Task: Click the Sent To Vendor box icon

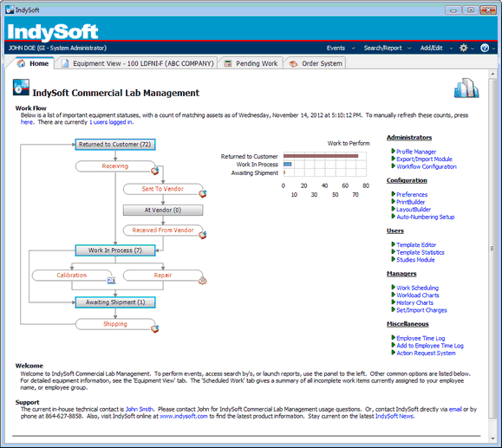Action: click(x=203, y=193)
